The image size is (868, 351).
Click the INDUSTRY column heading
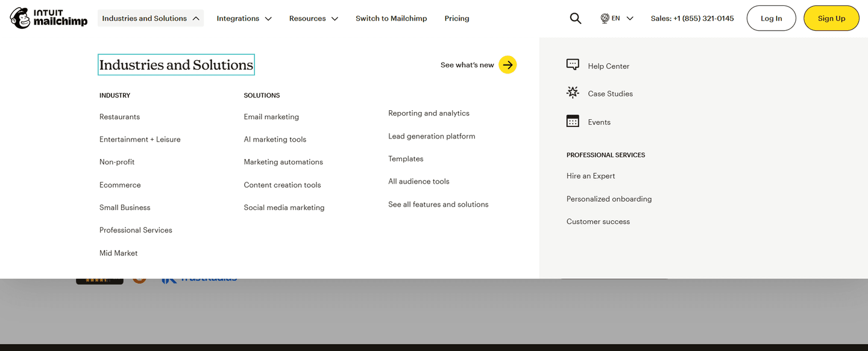pyautogui.click(x=115, y=95)
